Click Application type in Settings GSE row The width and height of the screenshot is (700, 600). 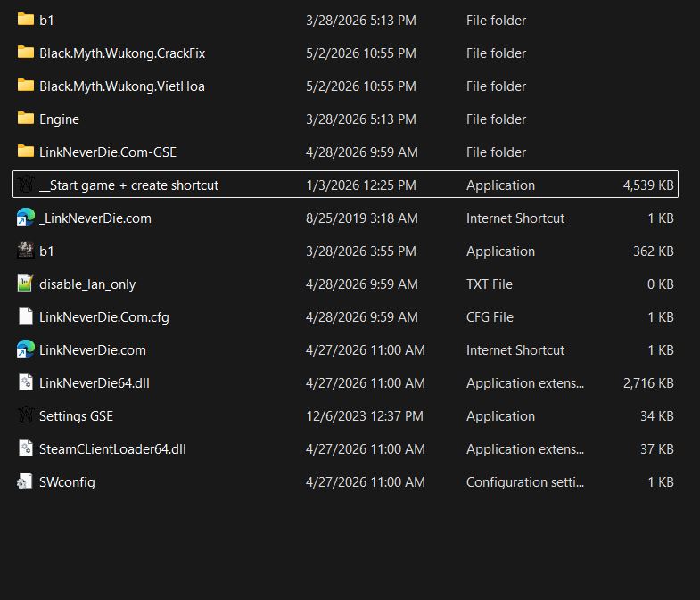tap(500, 416)
